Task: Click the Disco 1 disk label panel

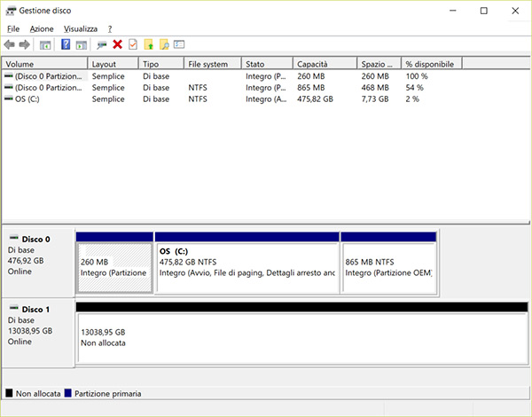Action: [x=38, y=333]
